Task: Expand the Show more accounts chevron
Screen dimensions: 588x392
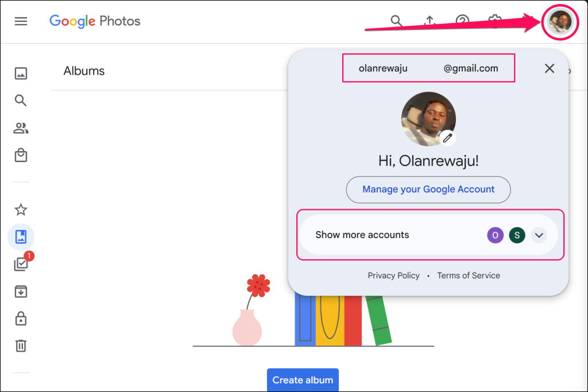Action: point(539,235)
